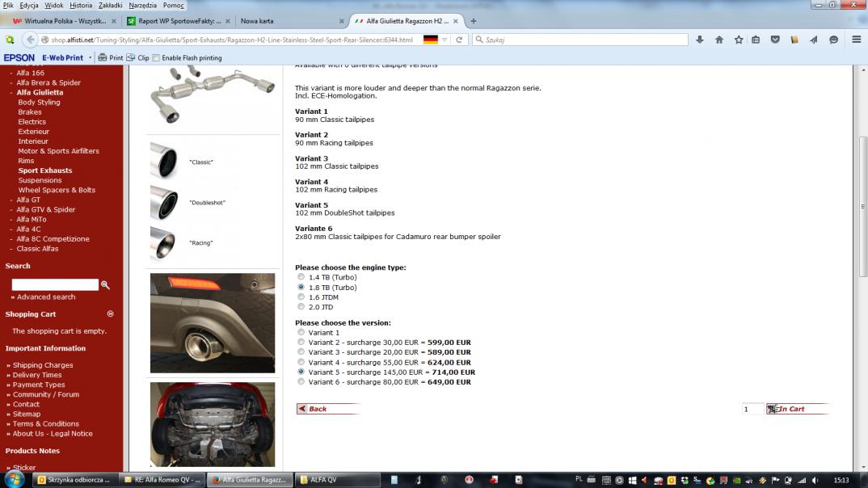Close the Nowa karta tab
Viewport: 868px width, 488px height.
click(x=342, y=21)
